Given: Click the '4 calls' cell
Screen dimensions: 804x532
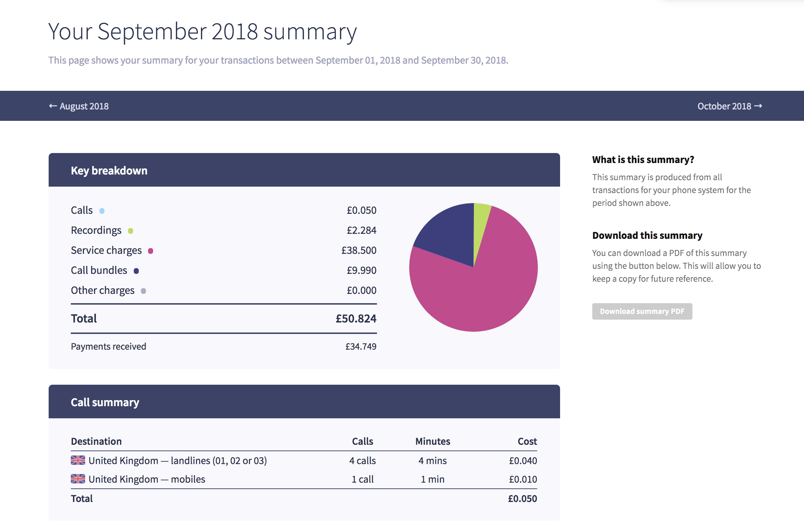Looking at the screenshot, I should click(x=363, y=460).
